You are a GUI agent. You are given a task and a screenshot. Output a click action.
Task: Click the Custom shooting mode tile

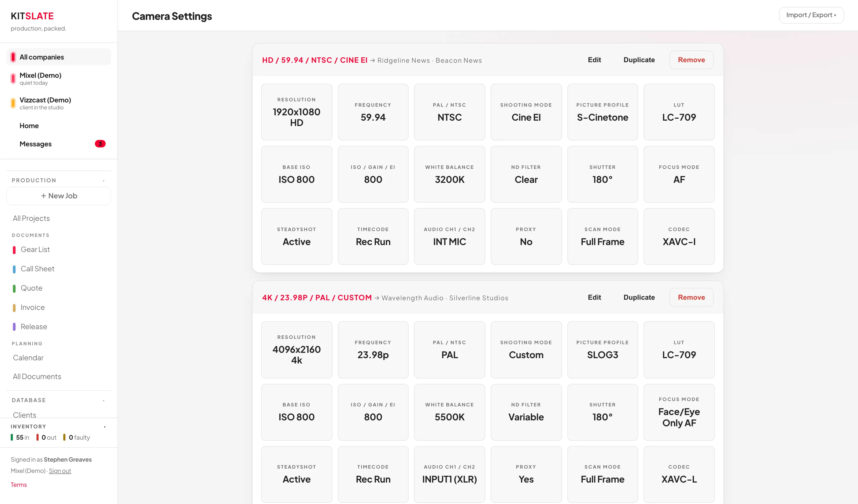click(526, 350)
